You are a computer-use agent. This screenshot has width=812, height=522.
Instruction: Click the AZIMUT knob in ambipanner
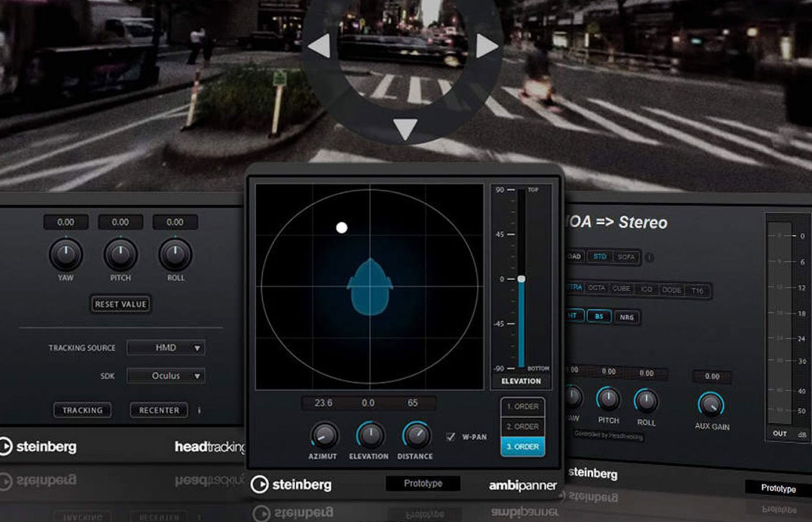click(x=324, y=435)
